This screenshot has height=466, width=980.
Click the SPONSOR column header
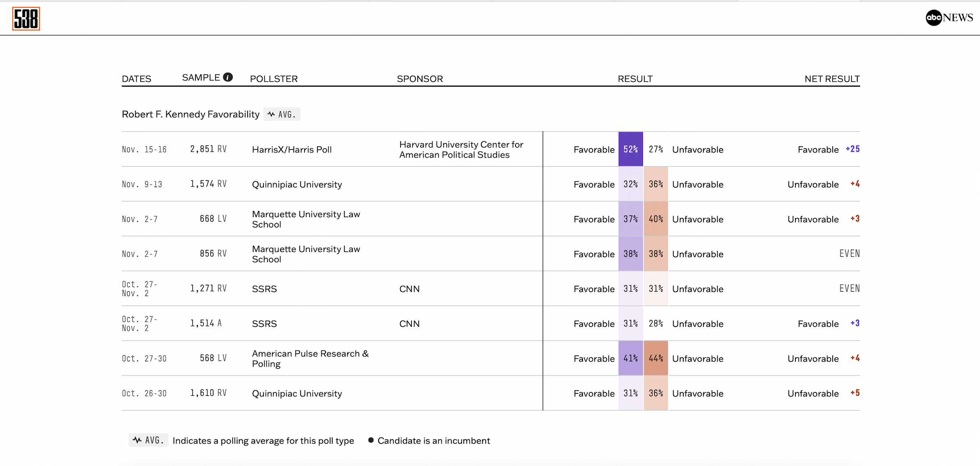[x=419, y=79]
